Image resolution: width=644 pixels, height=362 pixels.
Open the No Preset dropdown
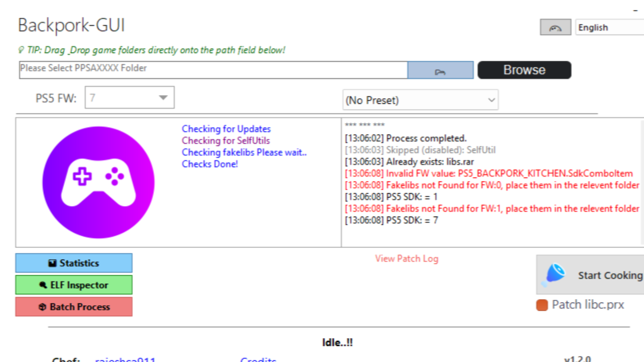pyautogui.click(x=420, y=100)
